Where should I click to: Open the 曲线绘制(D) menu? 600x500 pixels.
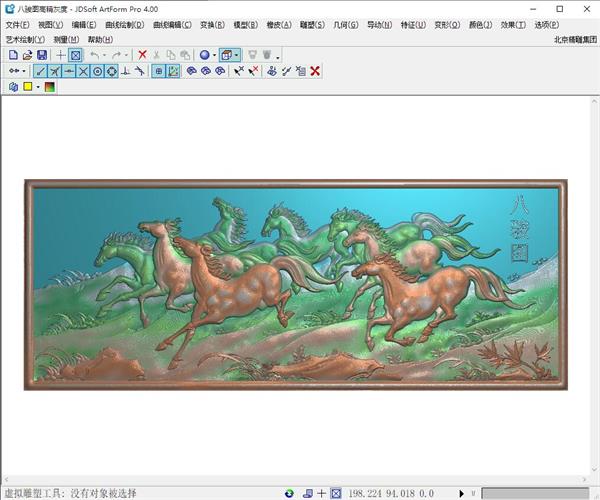coord(124,25)
